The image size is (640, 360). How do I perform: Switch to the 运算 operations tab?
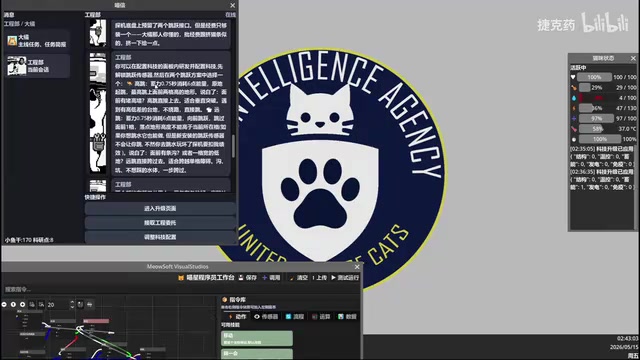point(321,317)
